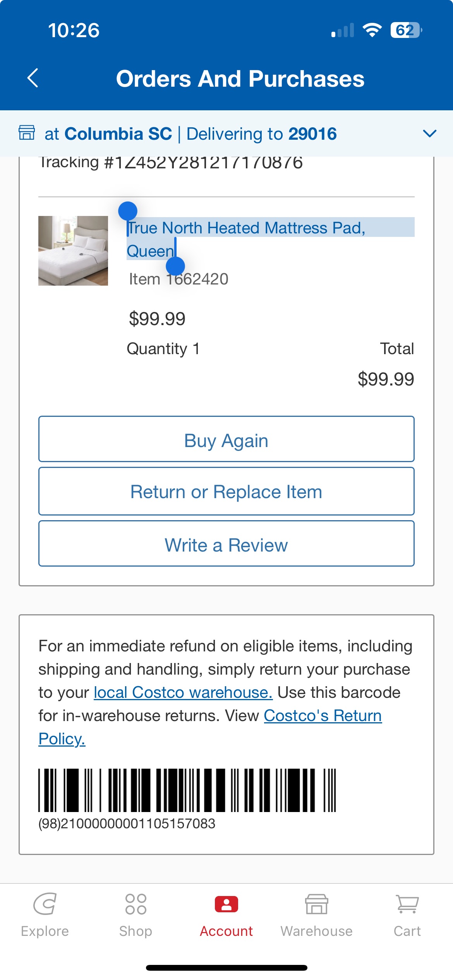Viewport: 453px width, 980px height.
Task: Go back with the left chevron
Action: pyautogui.click(x=33, y=78)
